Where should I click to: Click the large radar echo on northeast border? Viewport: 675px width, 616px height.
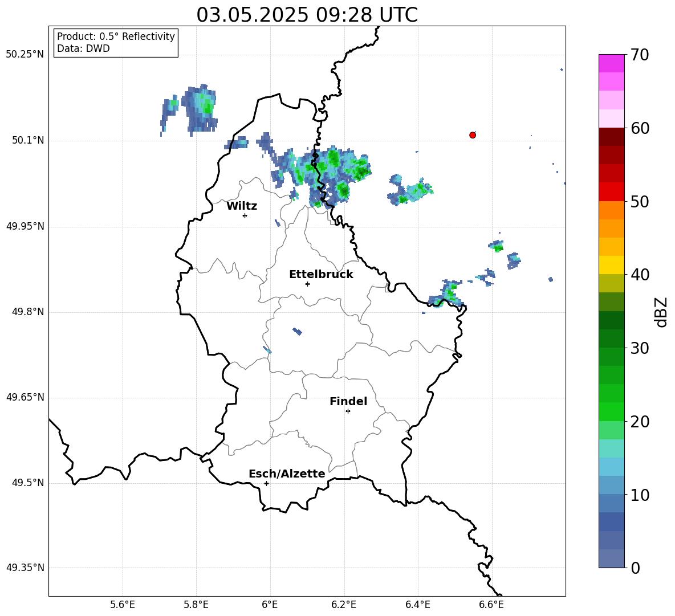pos(321,177)
